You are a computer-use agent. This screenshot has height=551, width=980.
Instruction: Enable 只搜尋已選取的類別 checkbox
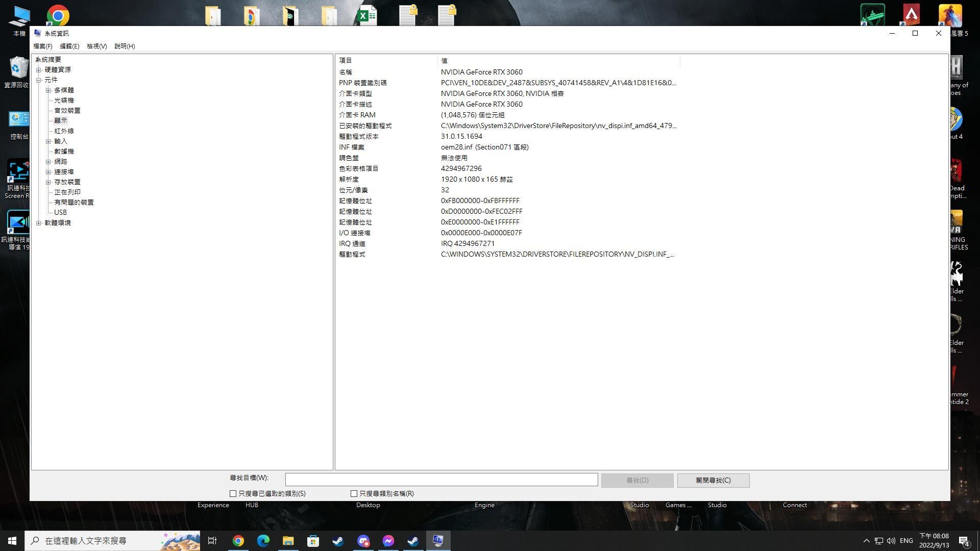tap(233, 494)
